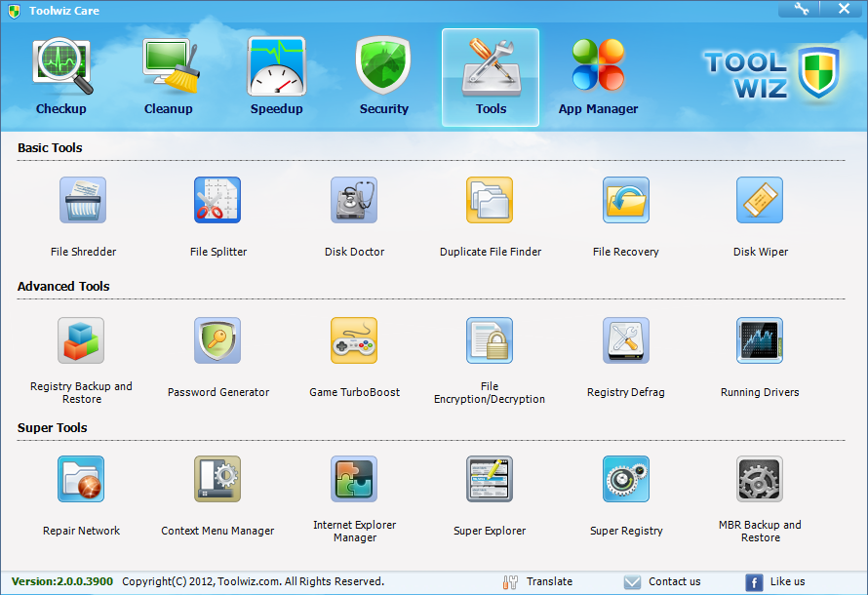Start the Duplicate File Finder
The width and height of the screenshot is (868, 595).
(490, 200)
